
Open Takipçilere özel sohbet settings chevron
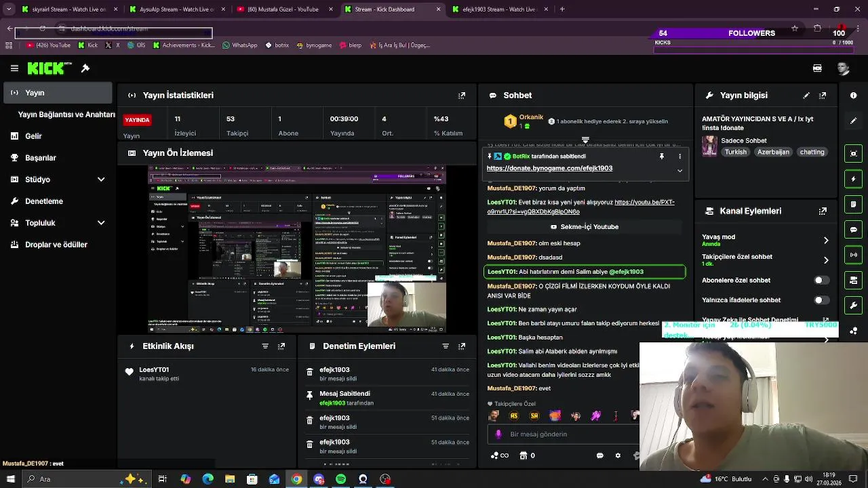[x=826, y=260]
